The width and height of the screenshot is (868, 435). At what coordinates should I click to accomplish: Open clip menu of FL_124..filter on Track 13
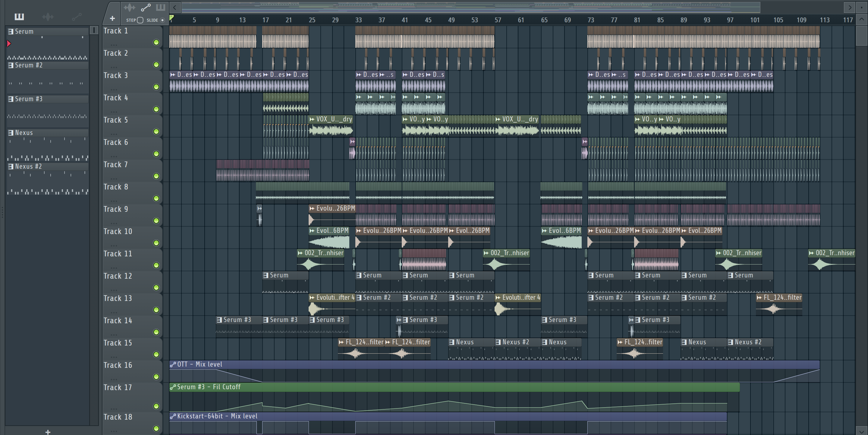[x=759, y=298]
